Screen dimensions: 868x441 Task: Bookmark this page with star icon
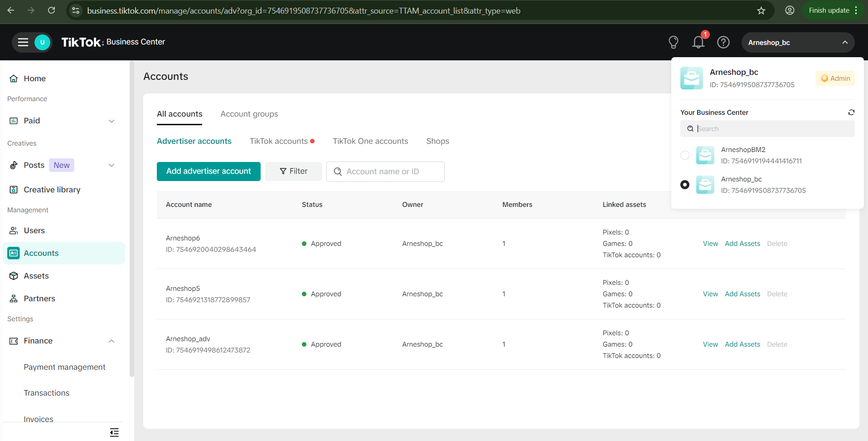point(761,10)
